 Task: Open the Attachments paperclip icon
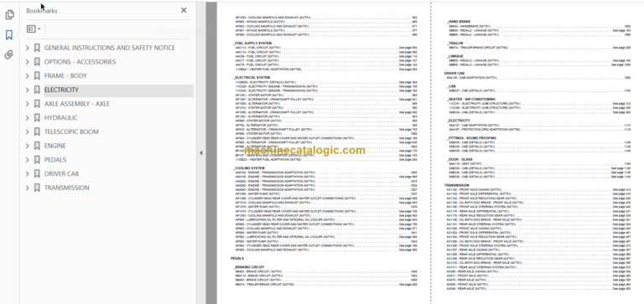[x=9, y=54]
